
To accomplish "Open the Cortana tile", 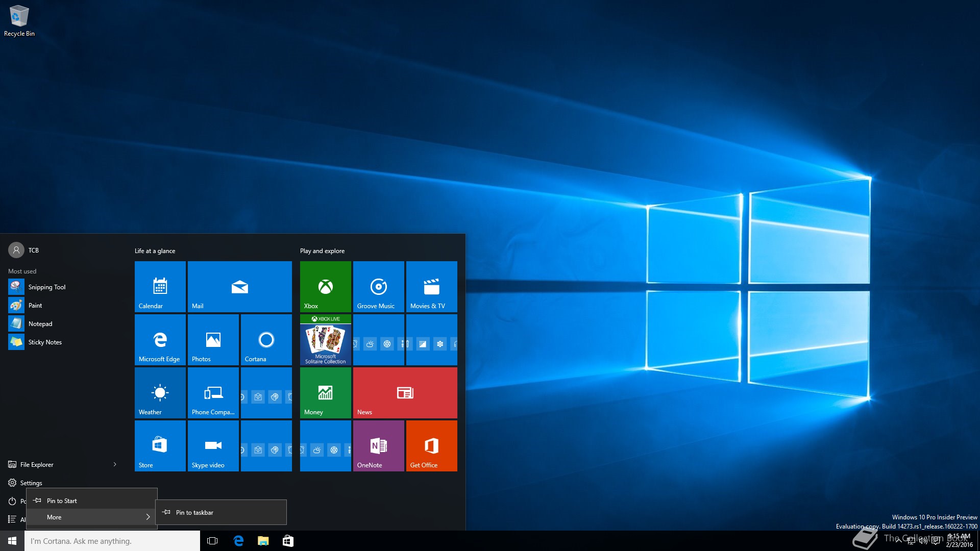I will click(x=266, y=339).
